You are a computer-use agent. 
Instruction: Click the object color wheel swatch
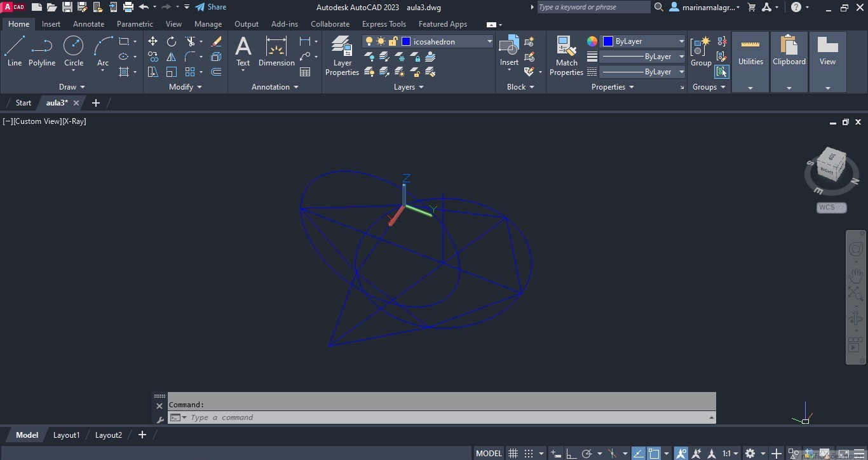(x=592, y=41)
